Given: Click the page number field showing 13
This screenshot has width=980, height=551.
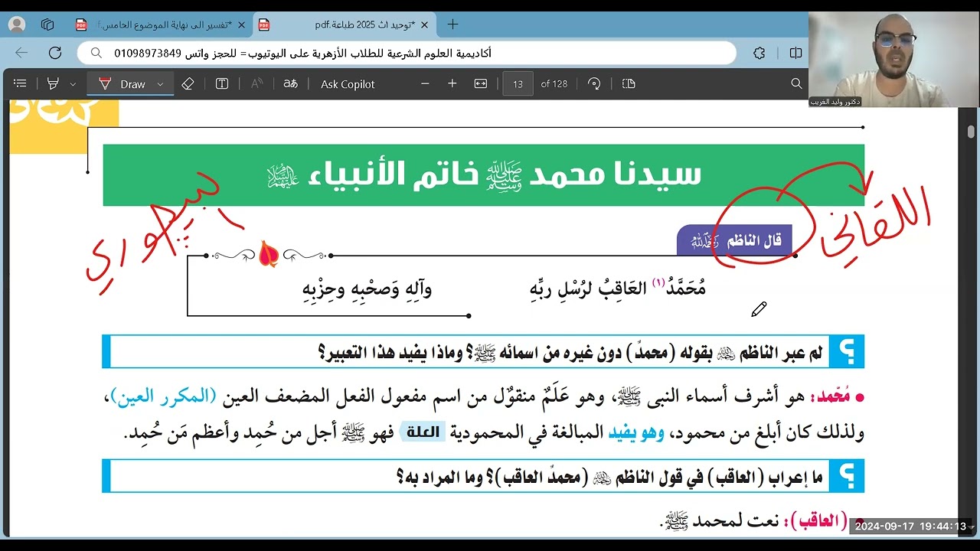Looking at the screenshot, I should [518, 84].
